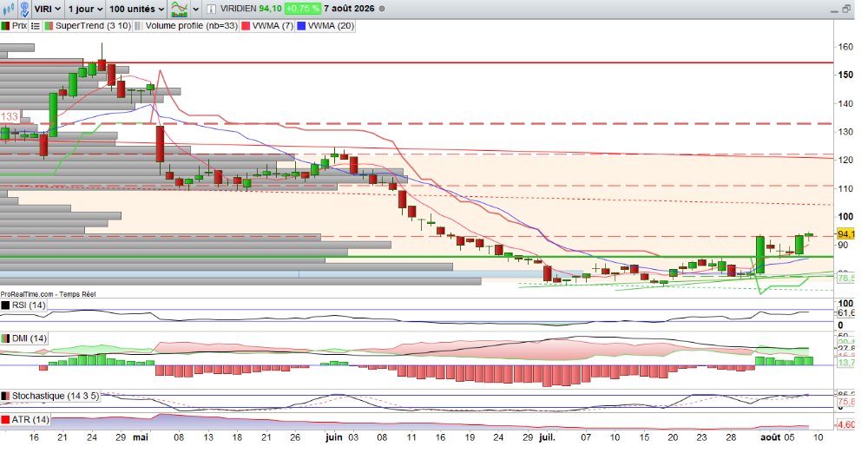This screenshot has height=466, width=868.
Task: Open the indicators and trading systems icon
Action: 179,9
